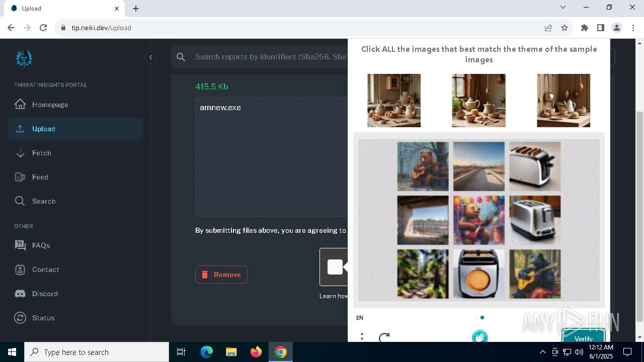Viewport: 644px width, 362px height.
Task: Change captcha language EN
Action: click(360, 318)
